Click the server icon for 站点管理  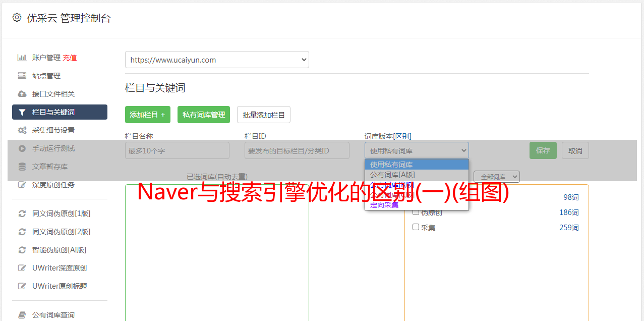[x=22, y=76]
